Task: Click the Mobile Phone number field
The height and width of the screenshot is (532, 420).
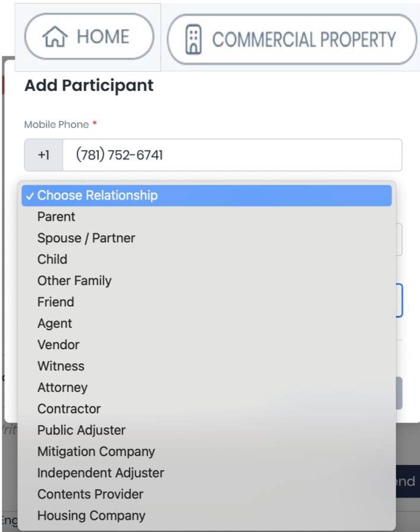Action: click(231, 155)
